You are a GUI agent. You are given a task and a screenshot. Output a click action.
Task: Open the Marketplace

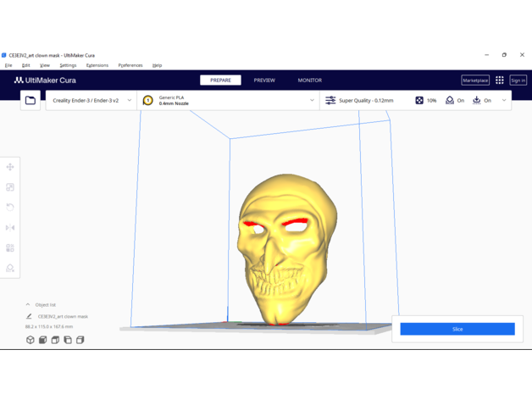[x=475, y=81]
